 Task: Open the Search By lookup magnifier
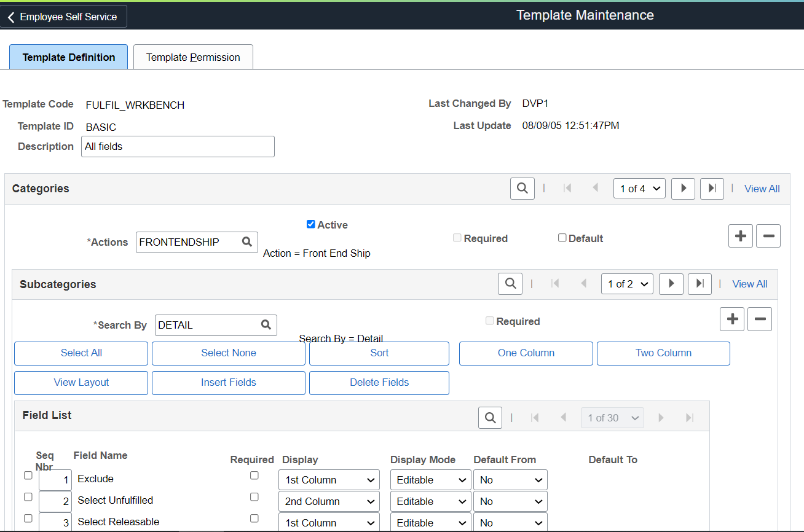[266, 325]
